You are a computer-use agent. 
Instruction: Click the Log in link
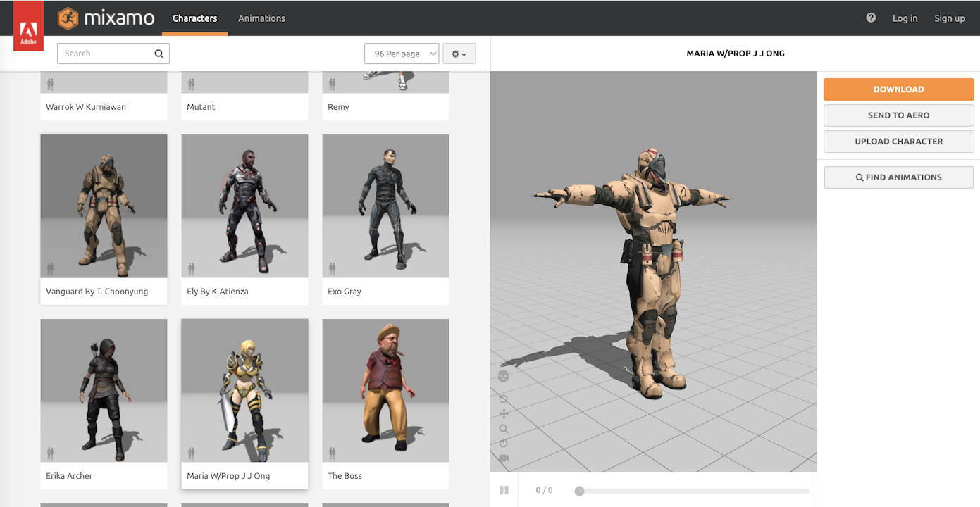coord(905,18)
